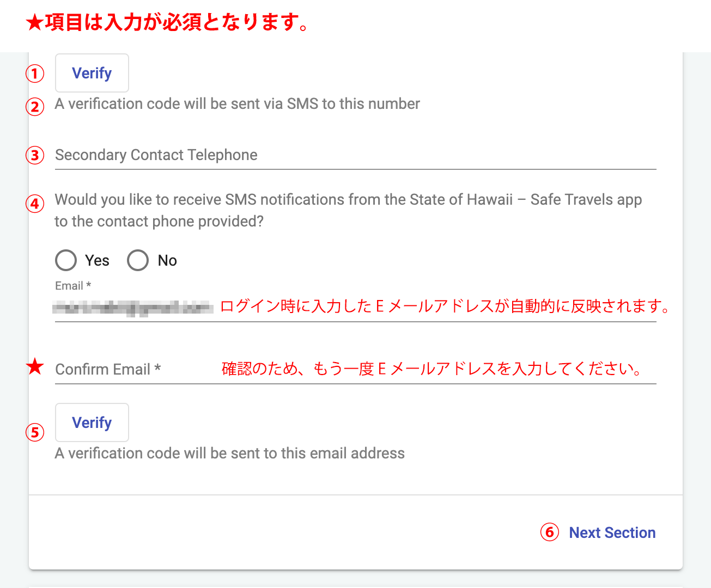The width and height of the screenshot is (711, 588).
Task: Click the Safe Travels SMS notification question
Action: coord(348,210)
